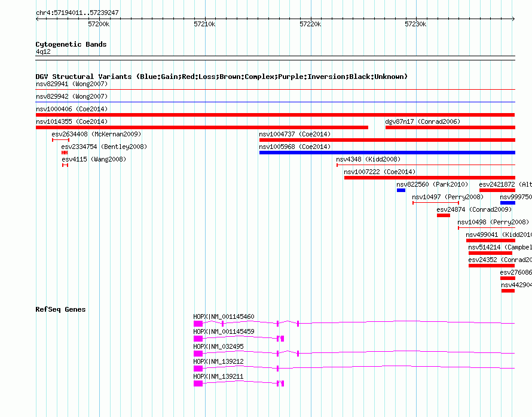Image resolution: width=532 pixels, height=417 pixels.
Task: Select nsv10498 (Perry2008) variant label
Action: click(493, 222)
